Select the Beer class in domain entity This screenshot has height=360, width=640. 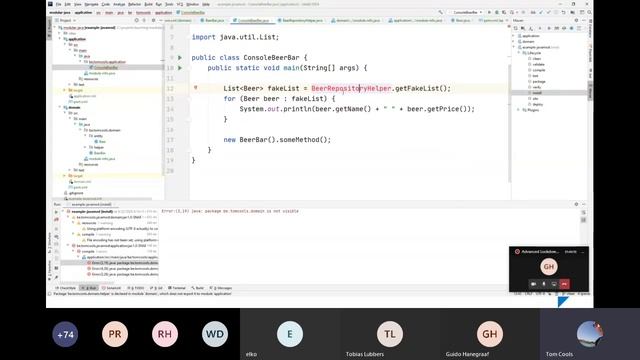coord(100,142)
